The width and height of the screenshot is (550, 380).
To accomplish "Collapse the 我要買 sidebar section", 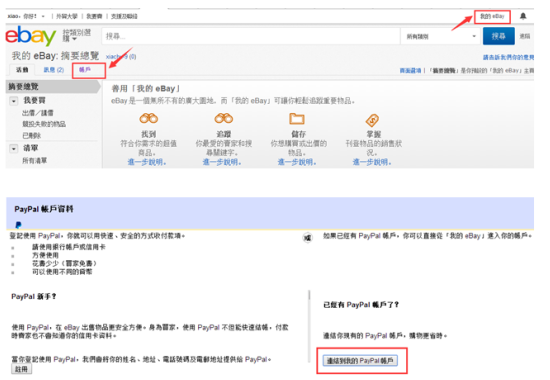I will tap(14, 101).
